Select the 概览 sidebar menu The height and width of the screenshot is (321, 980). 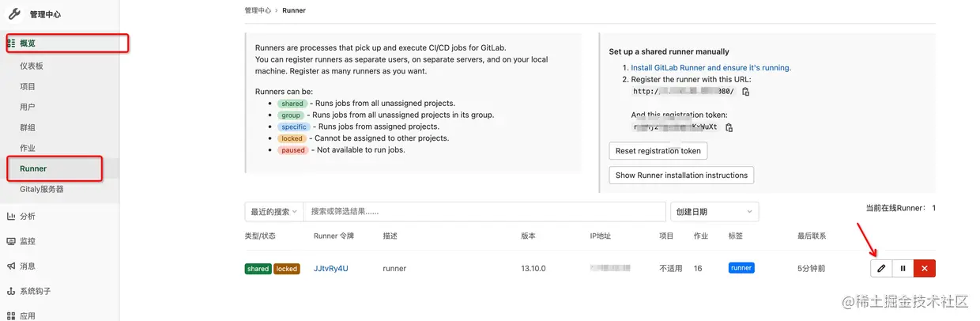tap(28, 43)
